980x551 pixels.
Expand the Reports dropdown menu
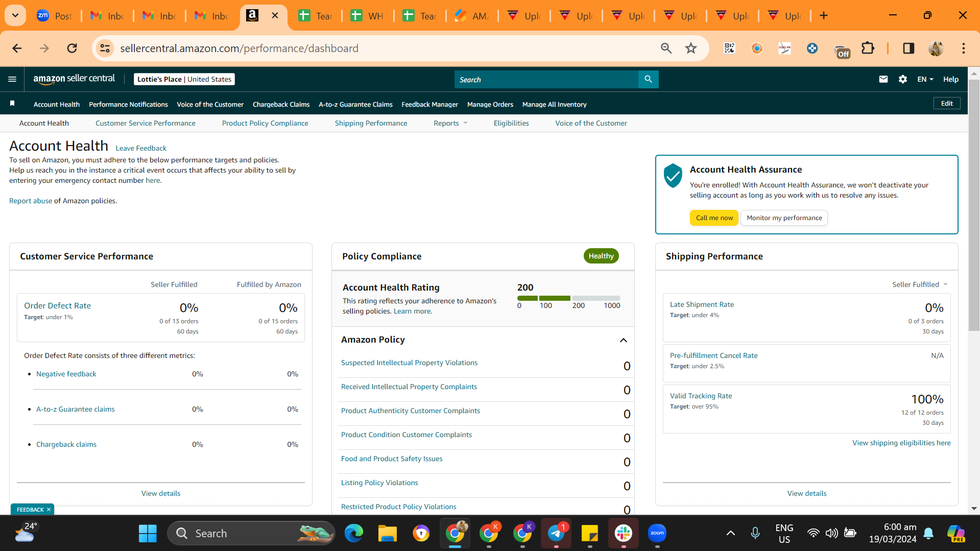(450, 123)
